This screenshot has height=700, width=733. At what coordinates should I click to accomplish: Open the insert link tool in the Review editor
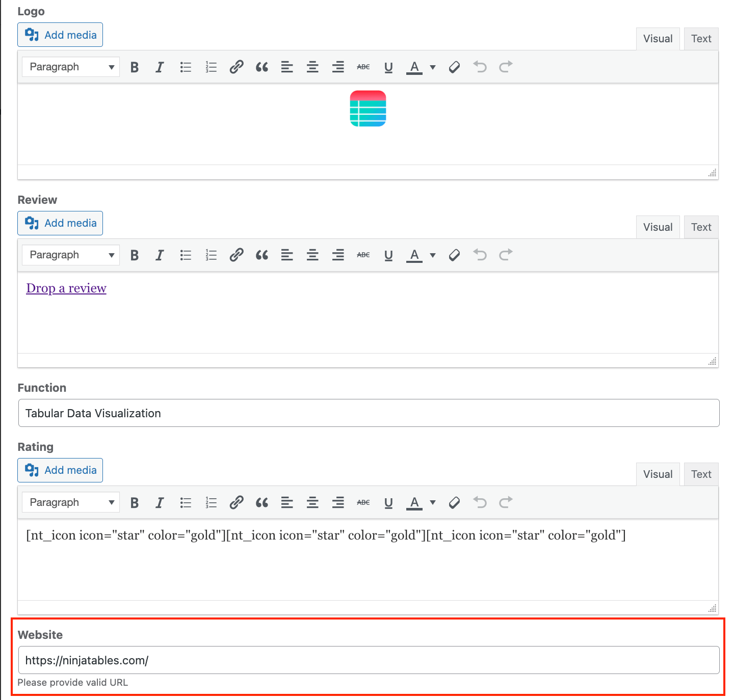click(x=236, y=255)
